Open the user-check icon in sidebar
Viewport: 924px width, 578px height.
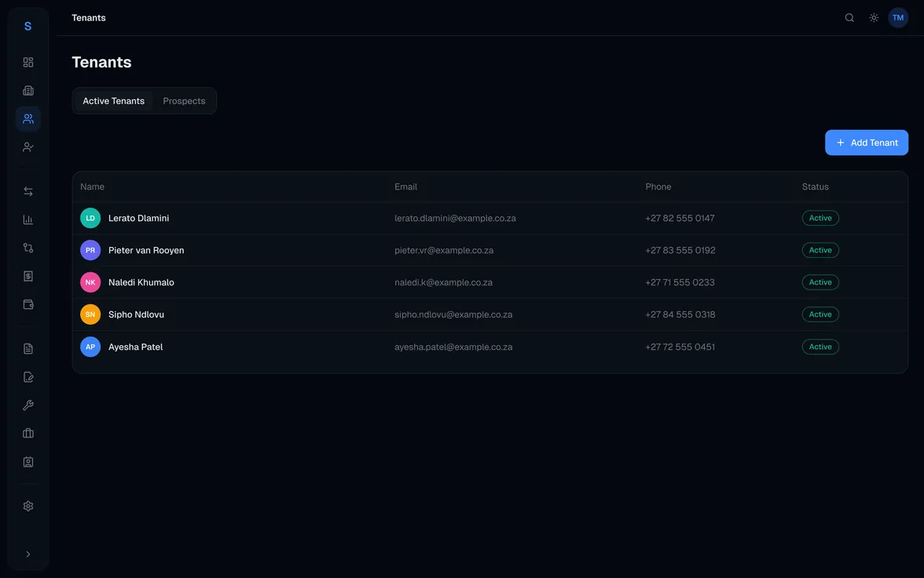click(27, 147)
